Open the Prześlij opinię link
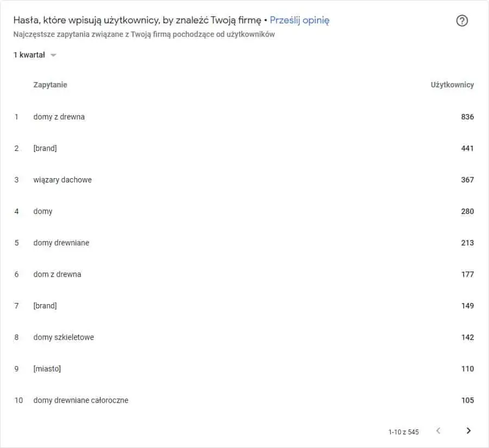Screen dimensions: 489x448 (299, 20)
